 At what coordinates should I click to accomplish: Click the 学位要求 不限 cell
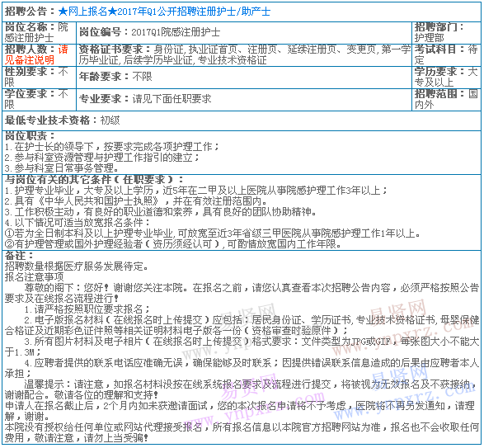40,100
